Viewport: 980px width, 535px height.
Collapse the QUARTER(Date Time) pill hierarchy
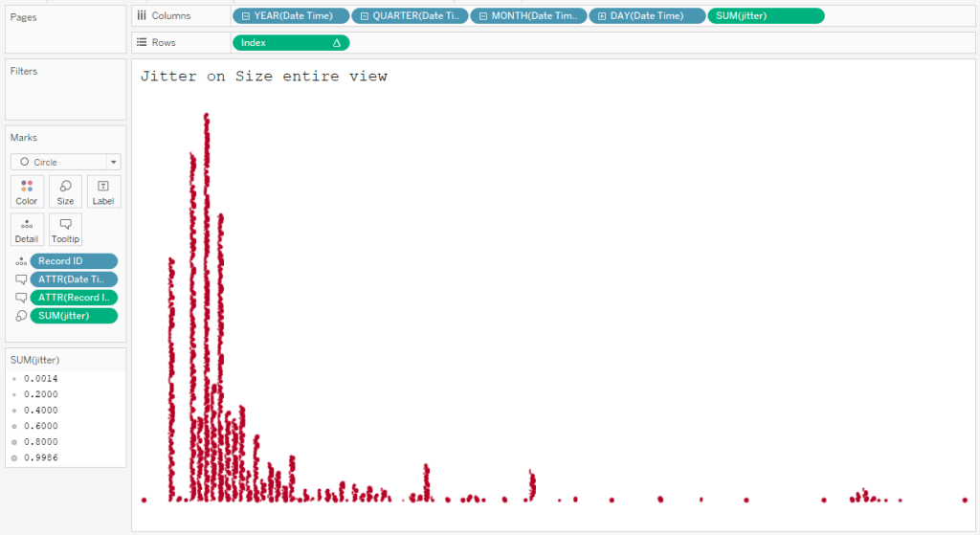365,16
